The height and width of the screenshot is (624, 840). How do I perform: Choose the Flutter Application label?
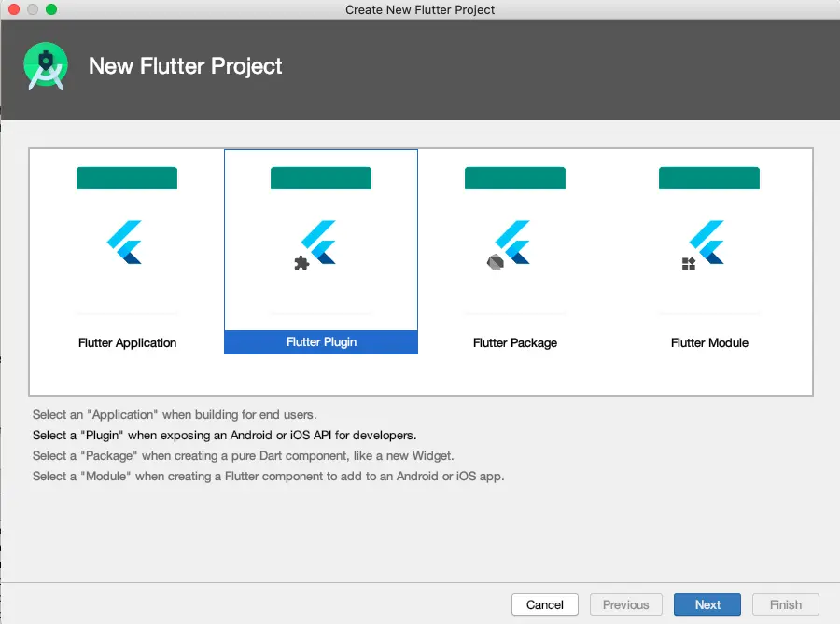pos(127,342)
